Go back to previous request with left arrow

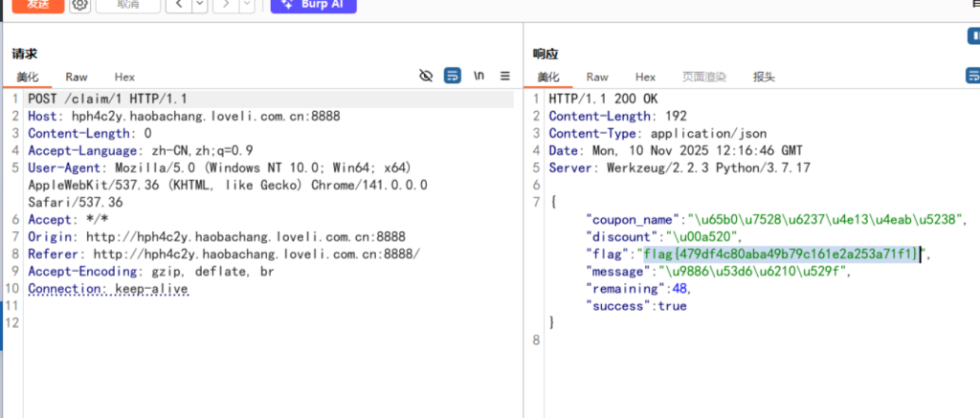tap(179, 5)
